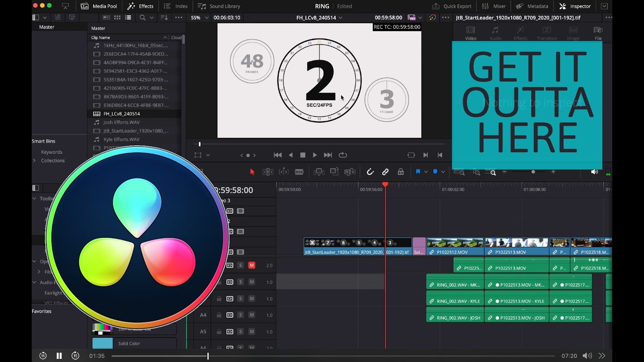Open the viewer Transform overlay dropdown
This screenshot has width=644, height=362.
click(208, 155)
